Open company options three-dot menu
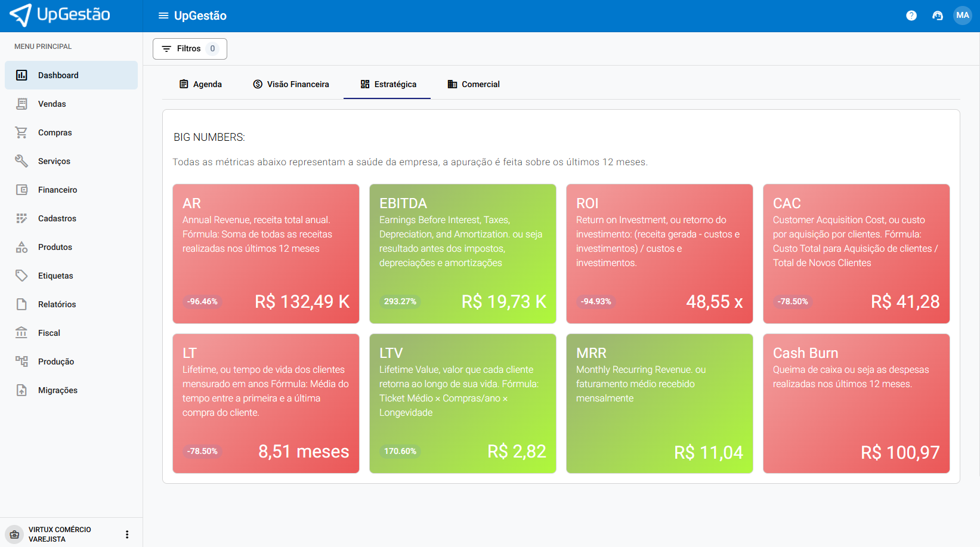This screenshot has width=980, height=547. [x=127, y=534]
